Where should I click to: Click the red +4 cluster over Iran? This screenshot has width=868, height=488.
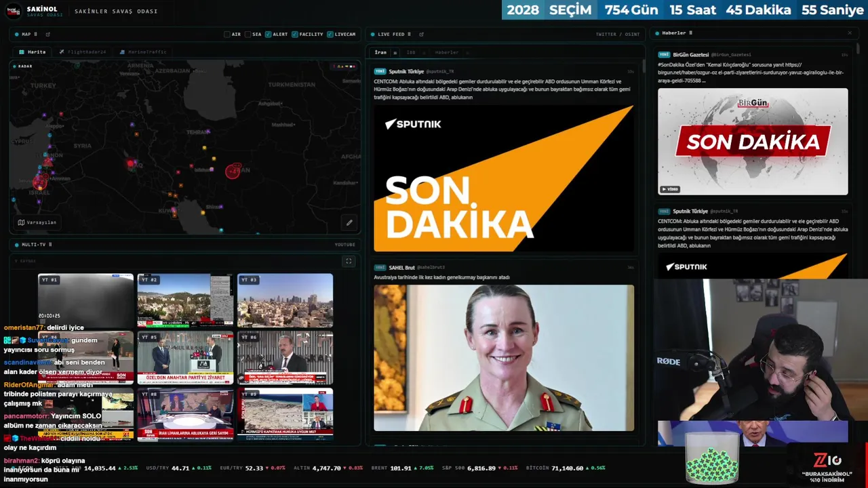click(x=233, y=171)
